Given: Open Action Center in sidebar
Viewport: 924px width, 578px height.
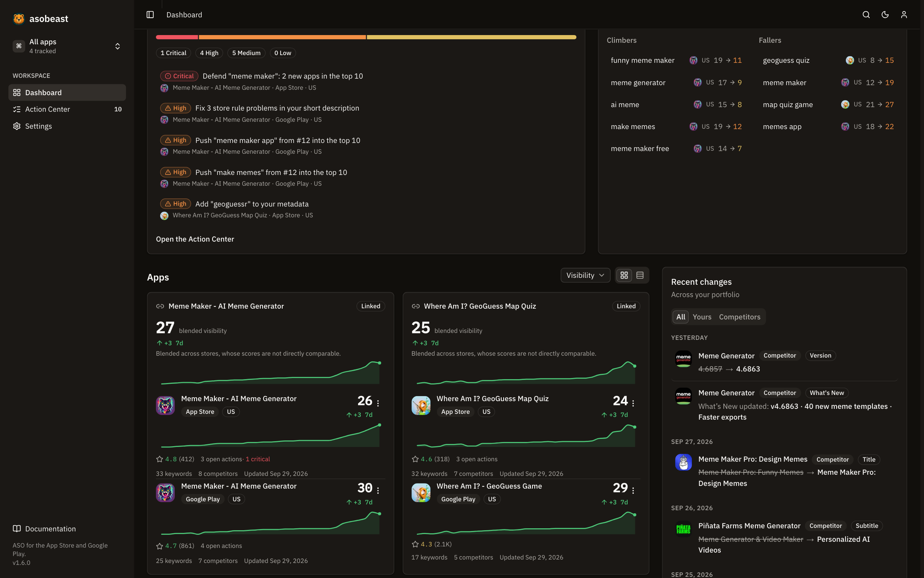Looking at the screenshot, I should click(x=67, y=109).
